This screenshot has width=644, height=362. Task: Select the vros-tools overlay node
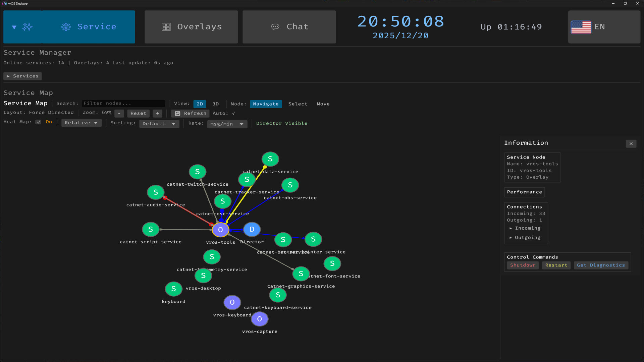pos(220,230)
